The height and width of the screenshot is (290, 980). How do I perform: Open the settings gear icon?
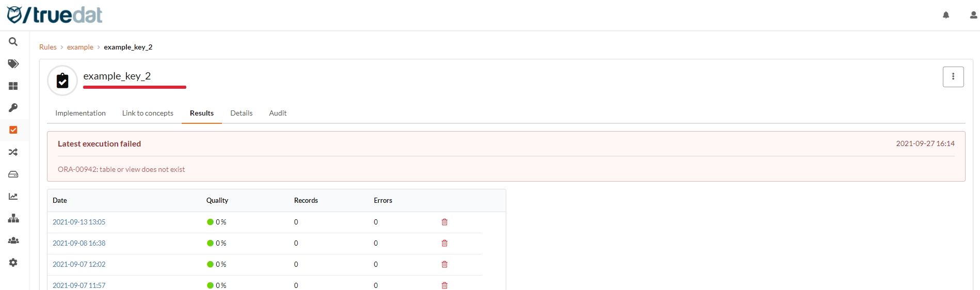13,263
